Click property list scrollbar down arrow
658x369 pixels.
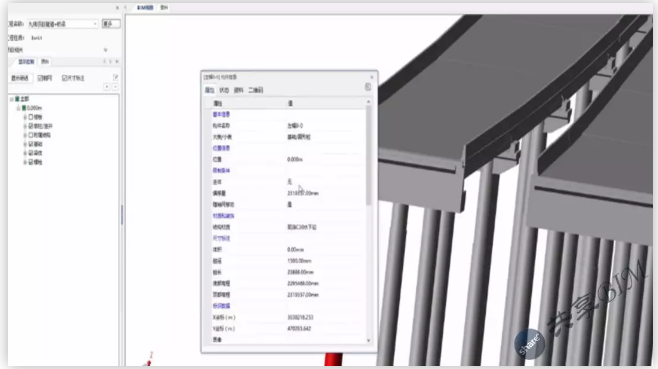point(368,340)
